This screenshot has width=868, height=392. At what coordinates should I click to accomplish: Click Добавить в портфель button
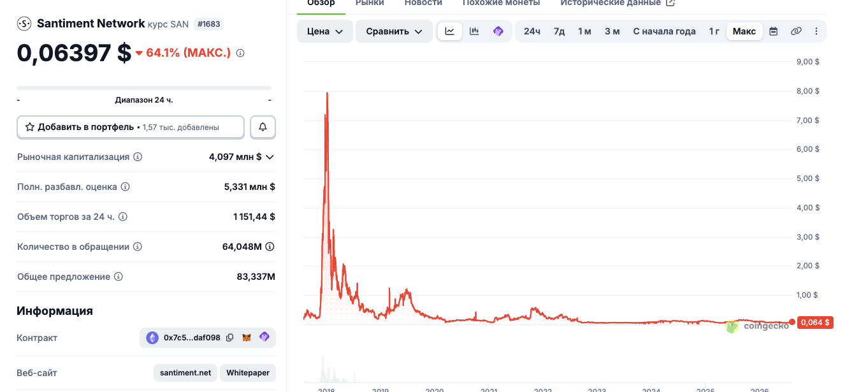[x=131, y=127]
